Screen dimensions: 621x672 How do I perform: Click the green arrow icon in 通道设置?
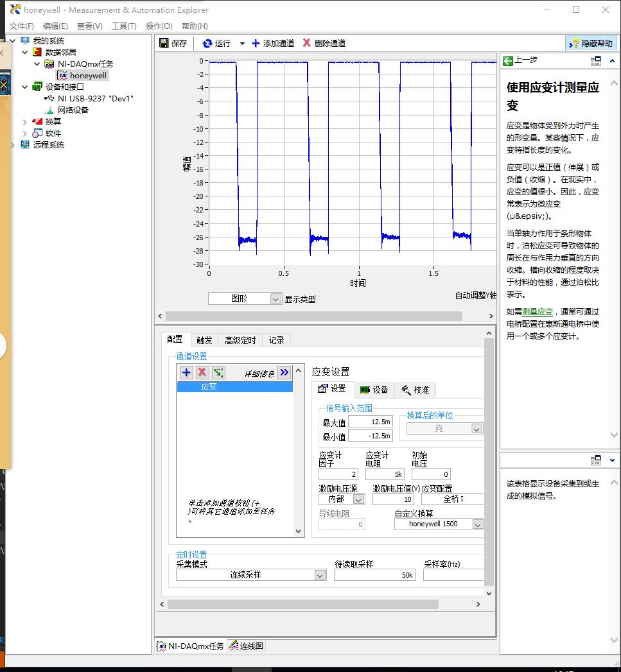[x=218, y=372]
